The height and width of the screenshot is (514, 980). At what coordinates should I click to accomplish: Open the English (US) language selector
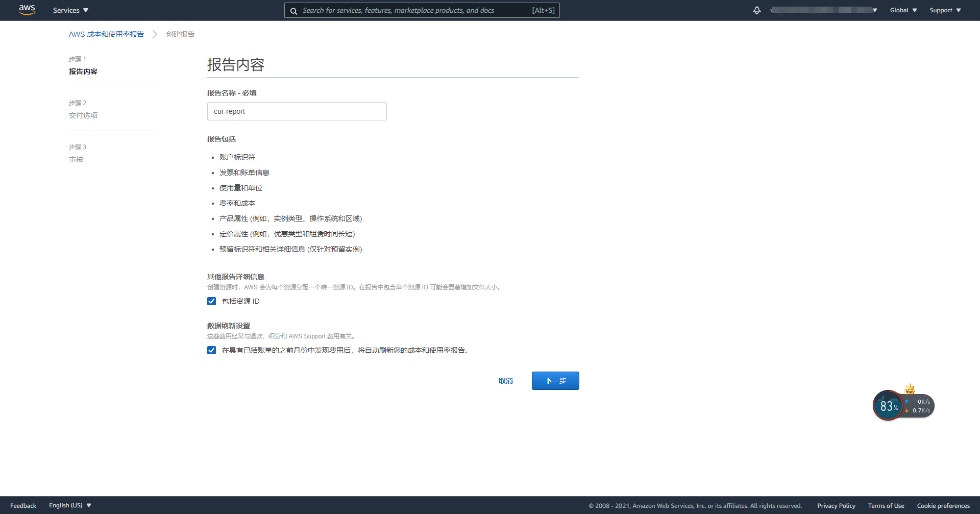tap(70, 505)
